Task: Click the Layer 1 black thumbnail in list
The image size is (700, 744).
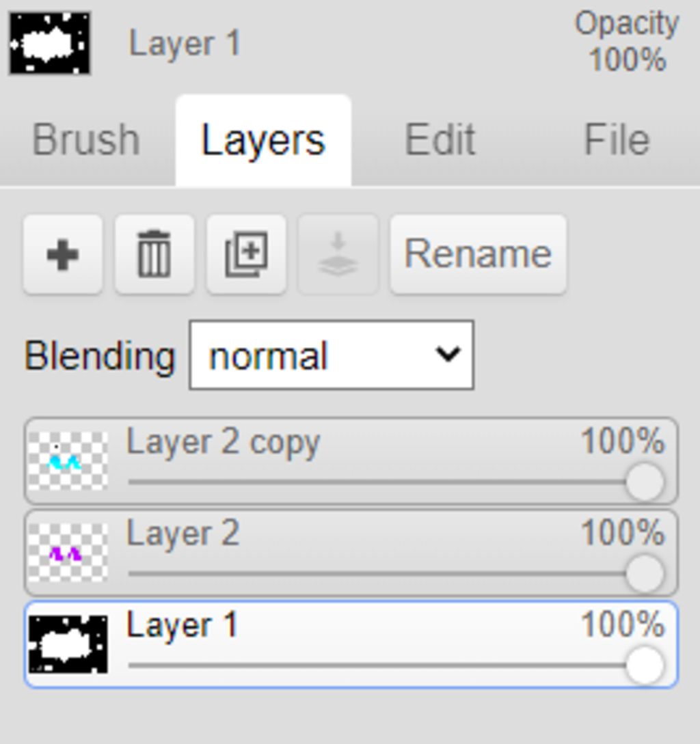Action: point(68,644)
